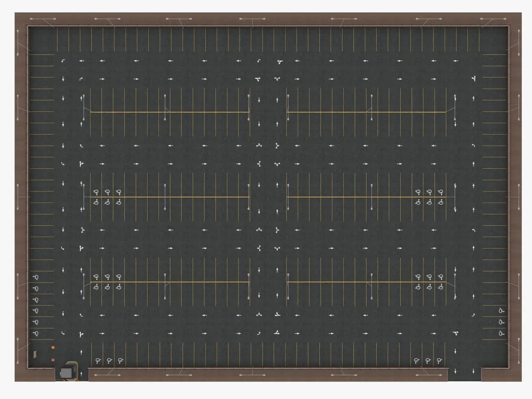Click the left-turn arrow in the top-left corner

click(63, 61)
